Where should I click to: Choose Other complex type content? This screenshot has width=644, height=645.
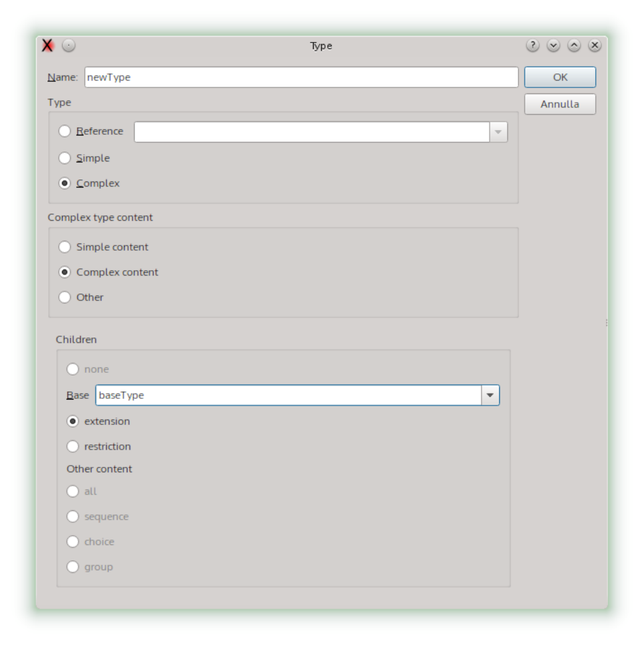tap(65, 297)
